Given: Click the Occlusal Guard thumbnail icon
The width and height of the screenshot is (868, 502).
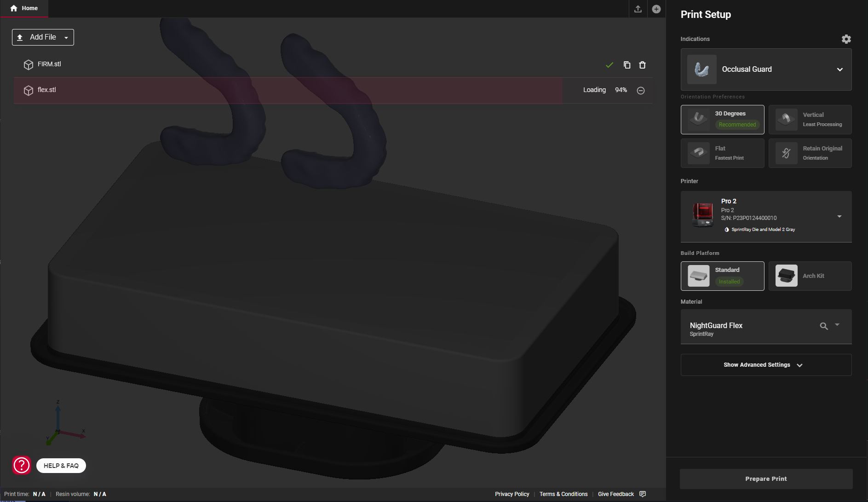Looking at the screenshot, I should click(x=701, y=69).
